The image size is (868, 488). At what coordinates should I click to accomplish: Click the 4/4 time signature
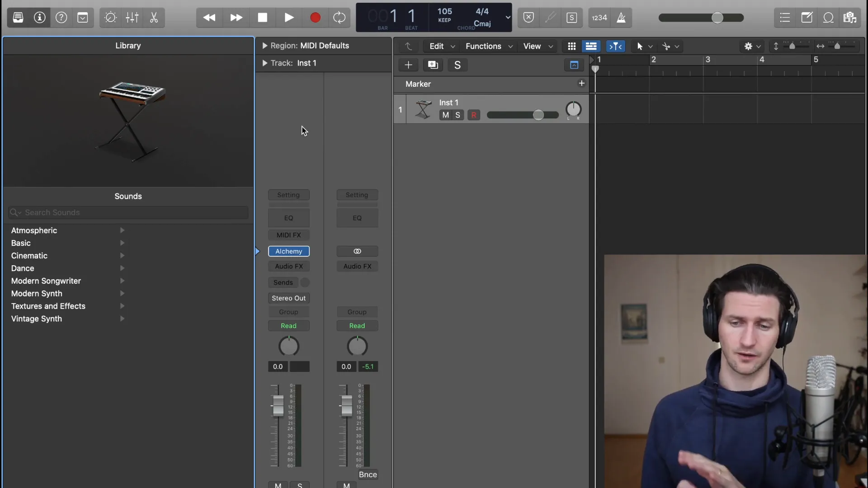[x=482, y=11]
